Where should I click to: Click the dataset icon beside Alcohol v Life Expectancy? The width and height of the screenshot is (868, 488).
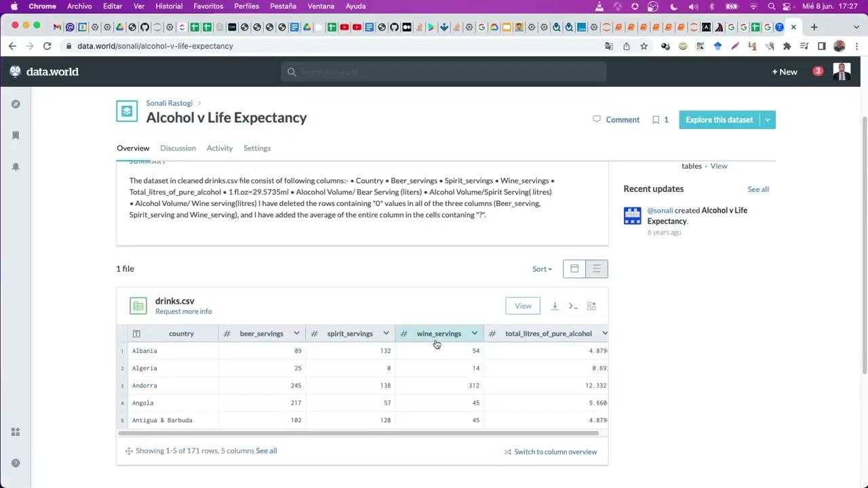[x=127, y=111]
